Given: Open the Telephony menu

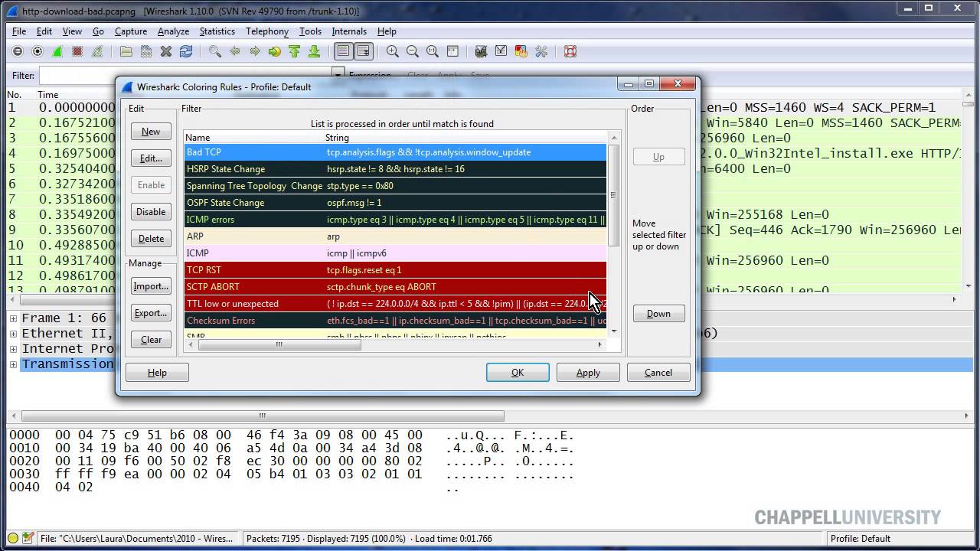Looking at the screenshot, I should click(x=267, y=31).
